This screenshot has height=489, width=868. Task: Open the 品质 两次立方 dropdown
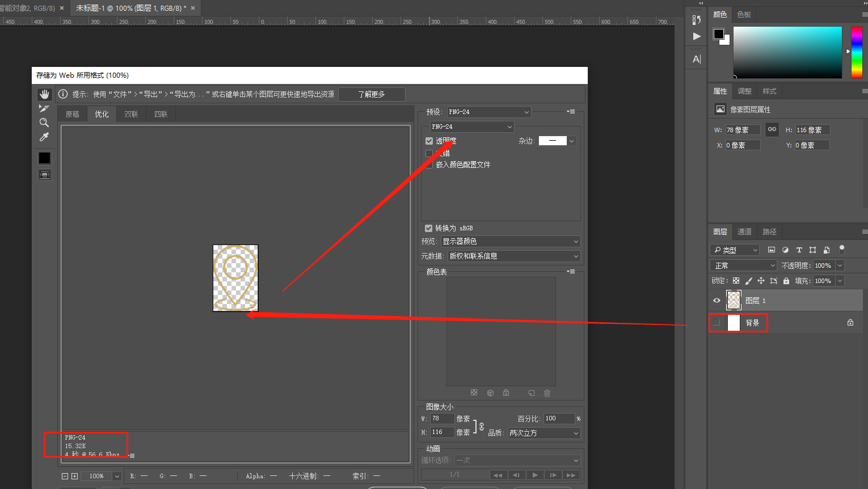pyautogui.click(x=544, y=433)
